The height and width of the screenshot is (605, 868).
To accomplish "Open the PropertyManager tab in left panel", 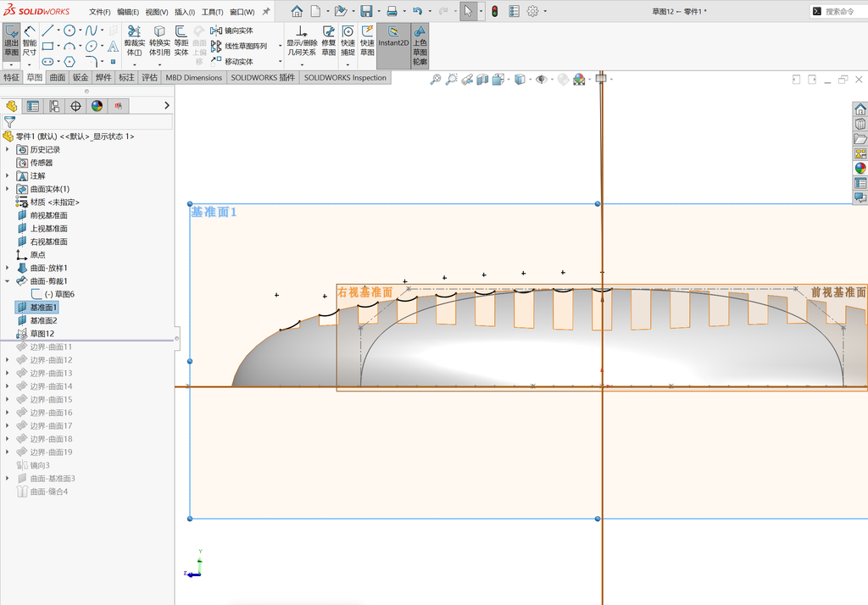I will pos(33,106).
